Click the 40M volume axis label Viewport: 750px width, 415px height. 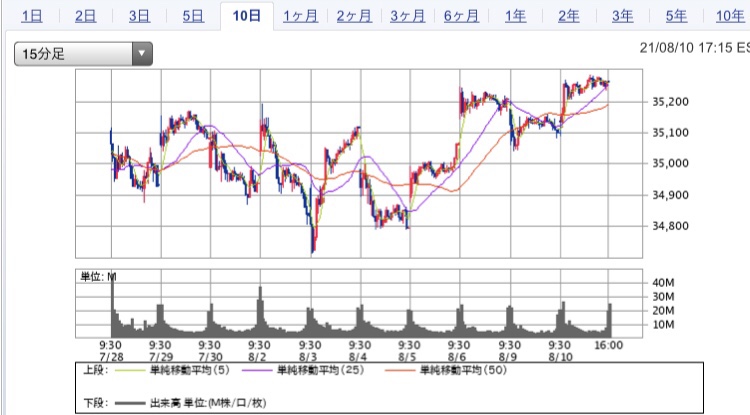[663, 283]
